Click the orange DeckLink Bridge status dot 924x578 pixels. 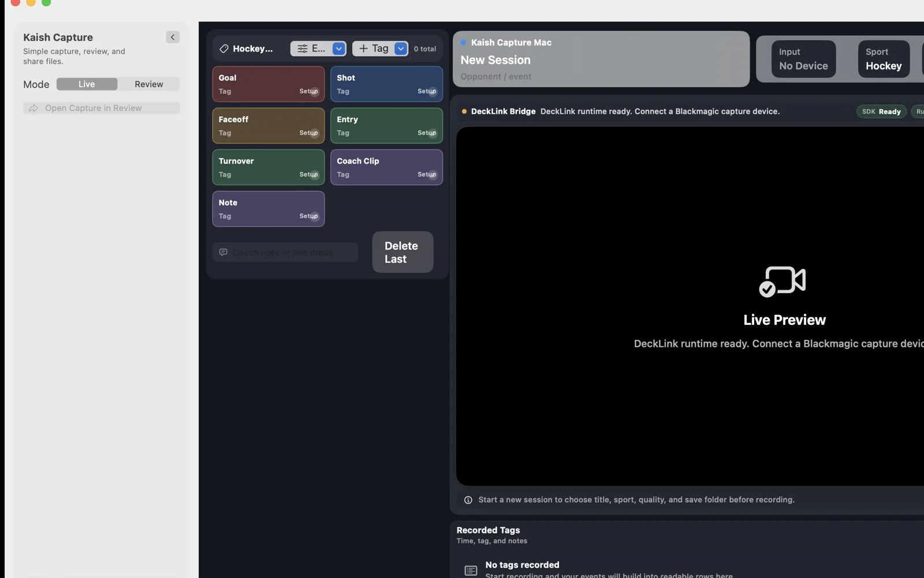coord(464,112)
